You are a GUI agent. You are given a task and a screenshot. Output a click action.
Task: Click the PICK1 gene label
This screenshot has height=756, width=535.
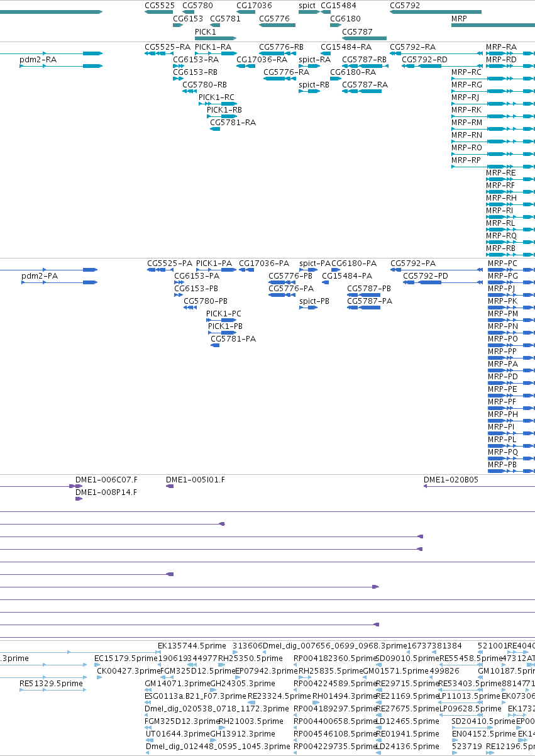(x=206, y=31)
